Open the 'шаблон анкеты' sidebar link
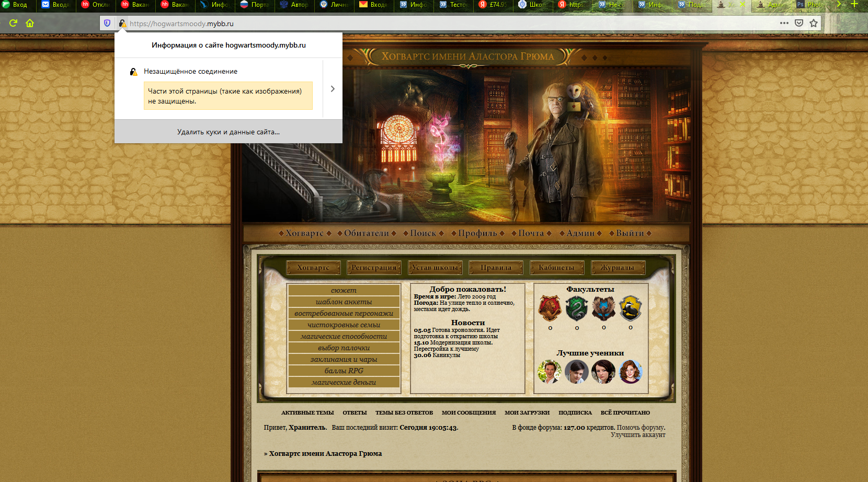Viewport: 868px width, 482px height. pos(344,302)
